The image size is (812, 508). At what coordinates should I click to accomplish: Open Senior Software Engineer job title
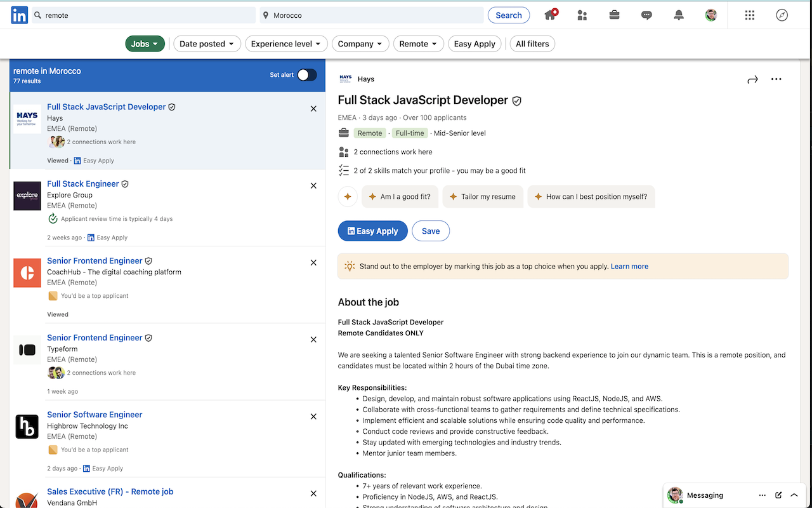(x=95, y=415)
